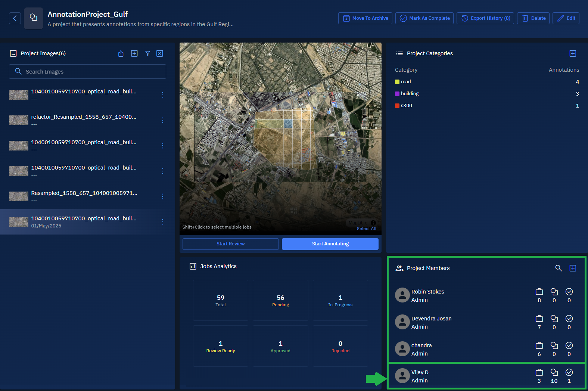Open the image filter funnel icon

pyautogui.click(x=148, y=53)
